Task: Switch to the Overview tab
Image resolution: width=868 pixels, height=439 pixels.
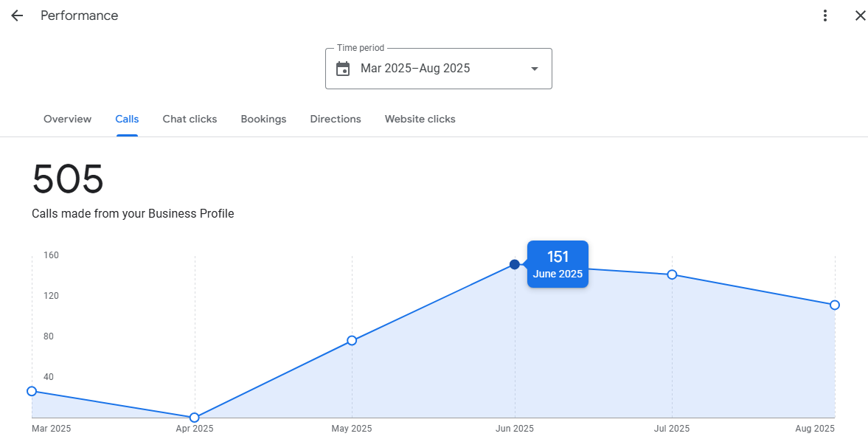Action: tap(67, 119)
